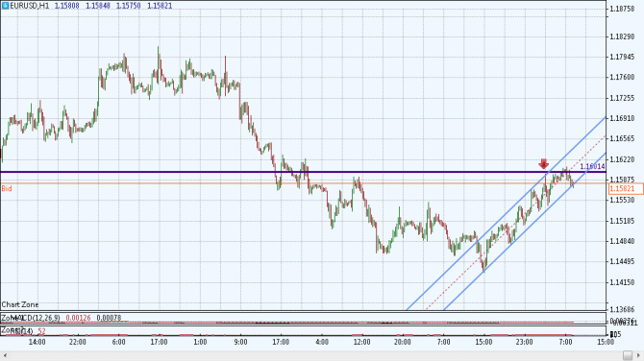Click the 1.16220 price axis label
Image resolution: width=644 pixels, height=361 pixels.
point(623,159)
